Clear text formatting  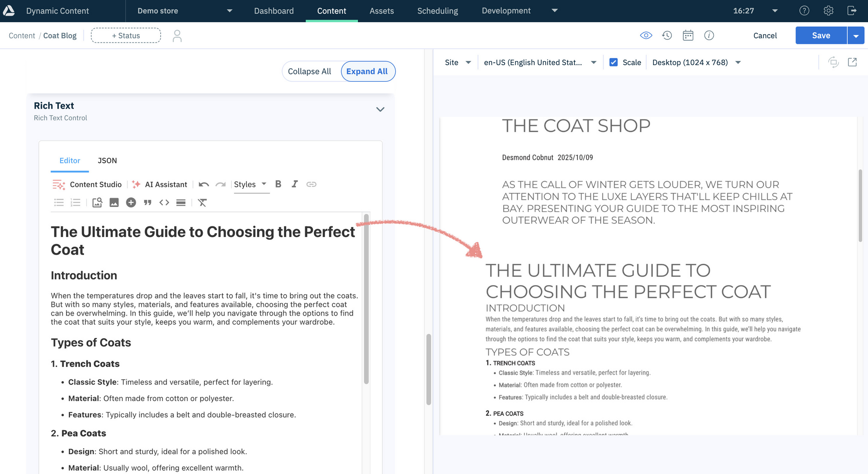pos(202,202)
